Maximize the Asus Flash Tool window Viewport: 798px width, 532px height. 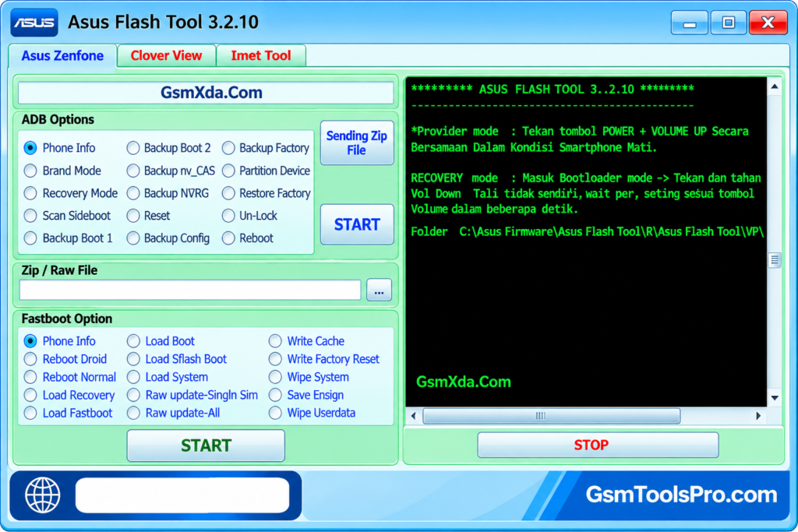pos(729,23)
